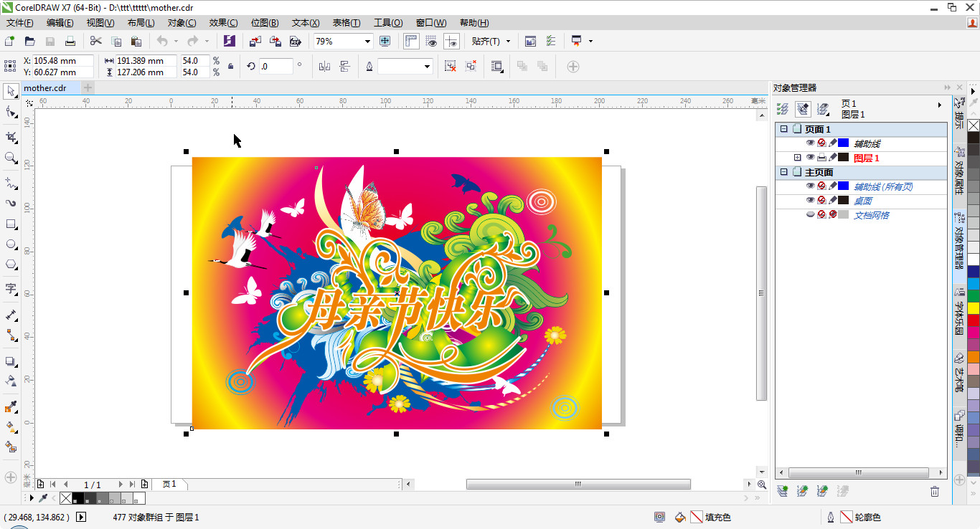Switch to the mother.cdr document tab
This screenshot has height=529, width=980.
pyautogui.click(x=45, y=88)
